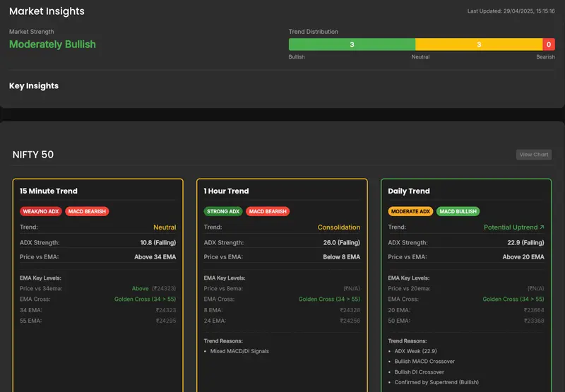The width and height of the screenshot is (565, 392).
Task: Click the green Above label in Price vs 34ema row
Action: coord(140,289)
